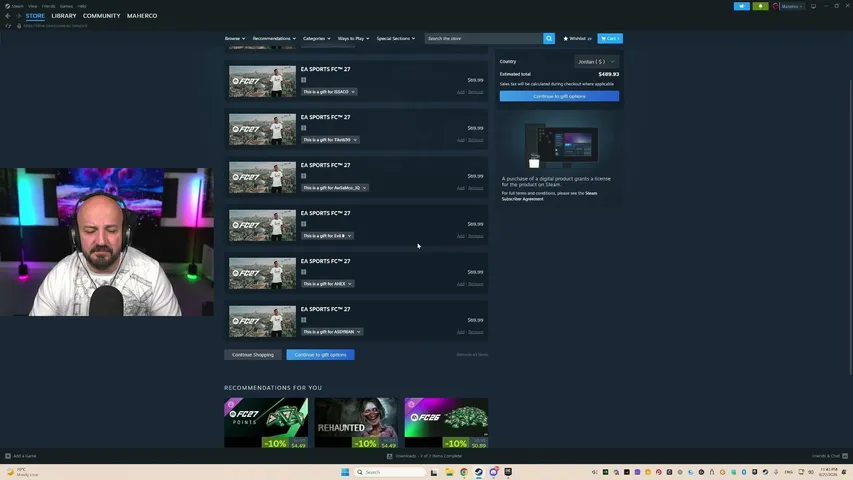Click Continue Shopping button
This screenshot has height=480, width=853.
click(253, 355)
